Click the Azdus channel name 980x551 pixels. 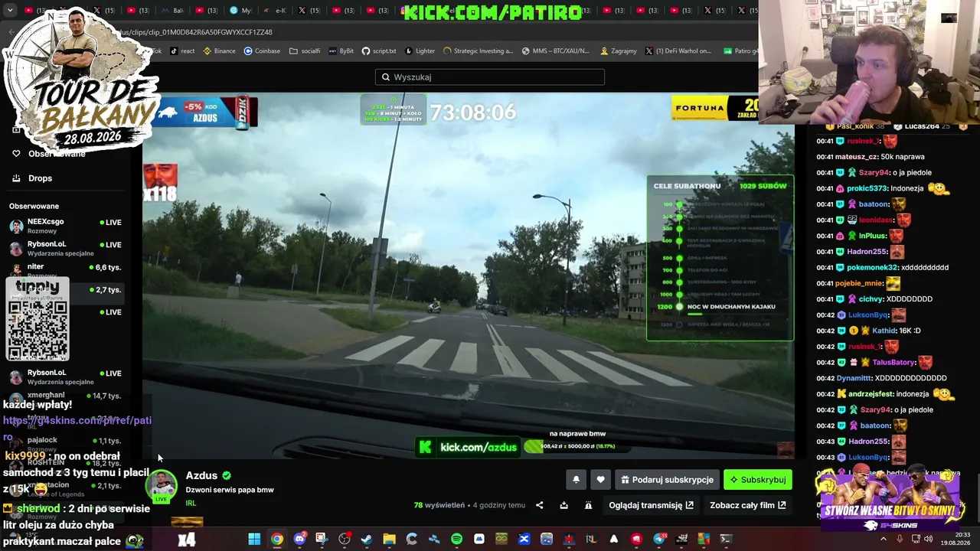pyautogui.click(x=201, y=476)
